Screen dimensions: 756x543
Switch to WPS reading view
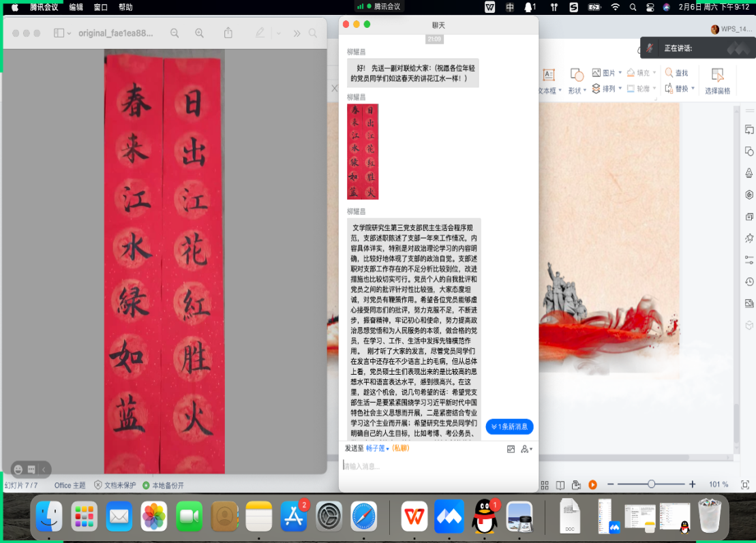click(x=560, y=485)
